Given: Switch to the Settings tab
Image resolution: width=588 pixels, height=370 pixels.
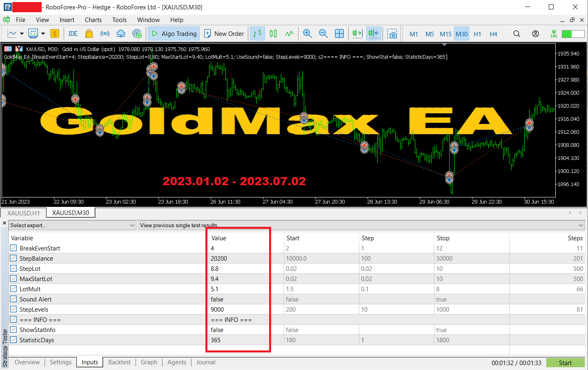Looking at the screenshot, I should pyautogui.click(x=60, y=362).
